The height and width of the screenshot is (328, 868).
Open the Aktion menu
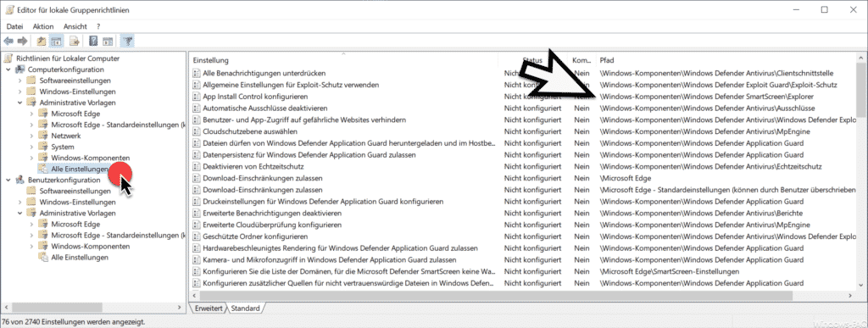pos(43,26)
